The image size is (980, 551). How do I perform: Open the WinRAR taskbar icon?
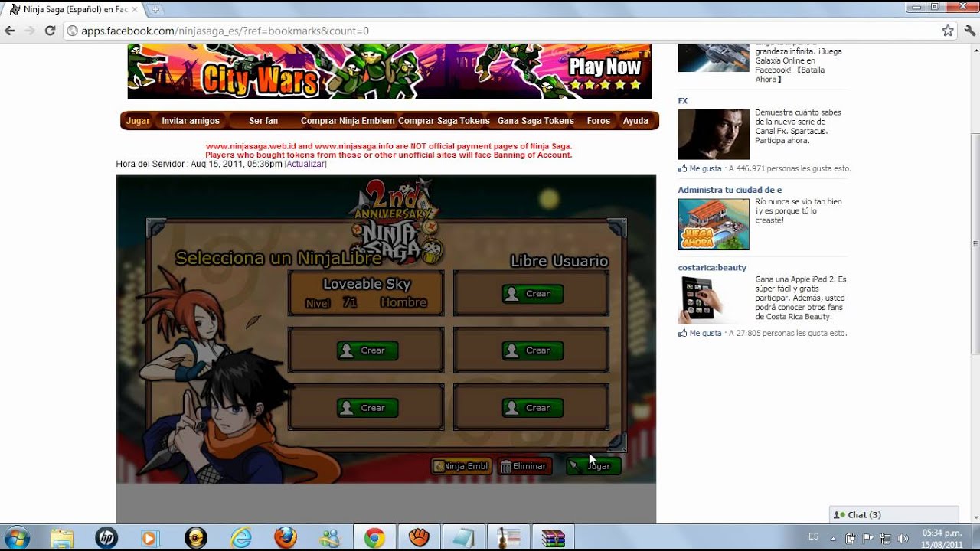tap(552, 538)
